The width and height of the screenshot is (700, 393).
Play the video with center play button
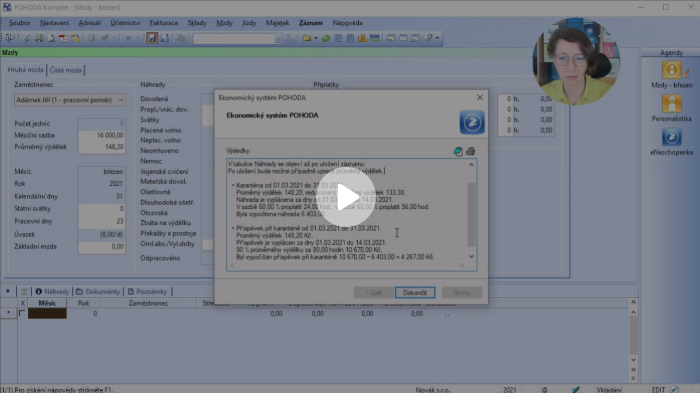(x=346, y=197)
